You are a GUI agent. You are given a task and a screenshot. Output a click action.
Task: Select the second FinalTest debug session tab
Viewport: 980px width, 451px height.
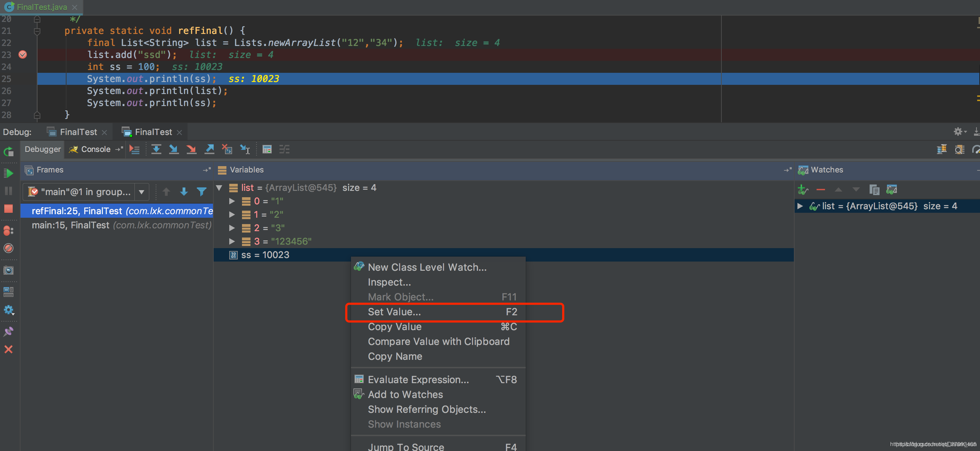tap(153, 132)
